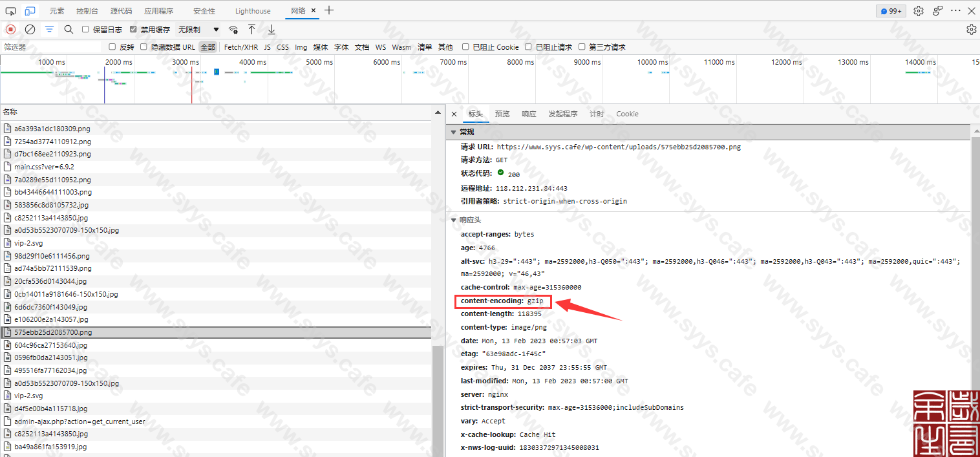Click the 99+ issues badge
The height and width of the screenshot is (457, 980).
click(x=891, y=11)
